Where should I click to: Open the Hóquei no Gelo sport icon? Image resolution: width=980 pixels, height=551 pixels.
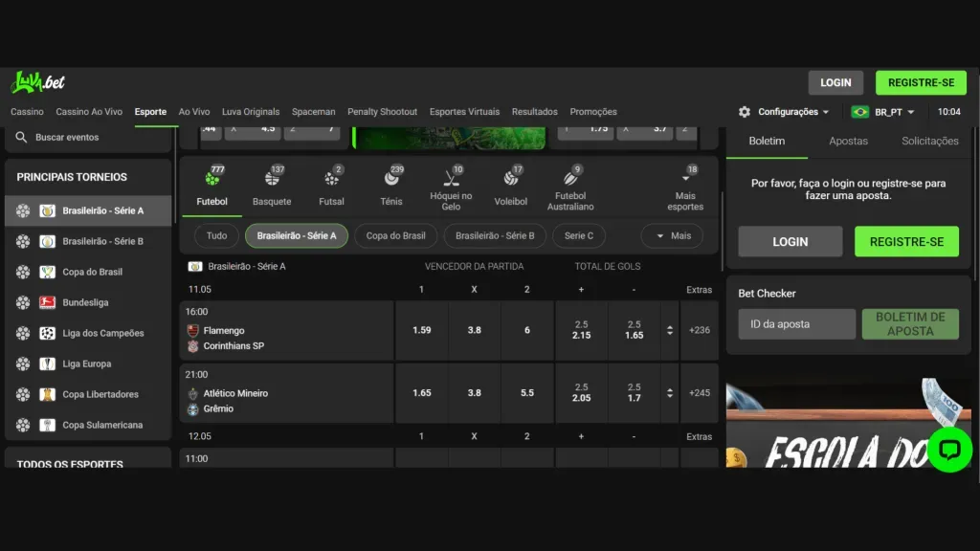[451, 182]
